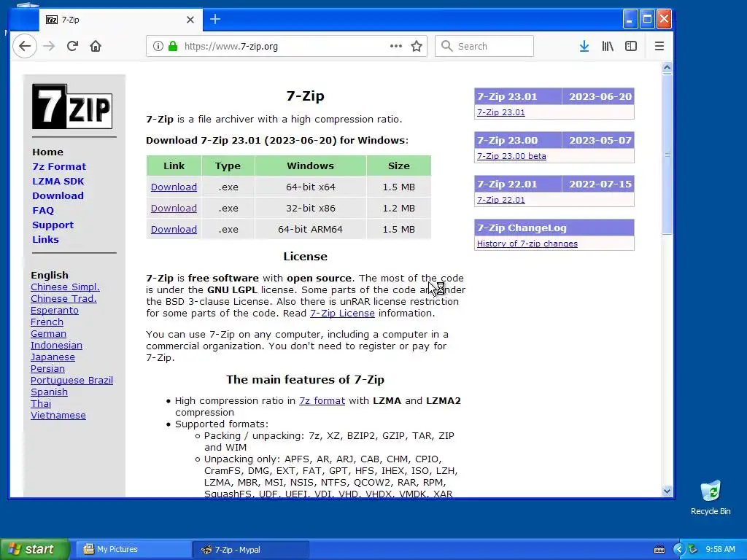The height and width of the screenshot is (560, 747).
Task: Switch to My Pictures taskbar window
Action: [x=133, y=550]
